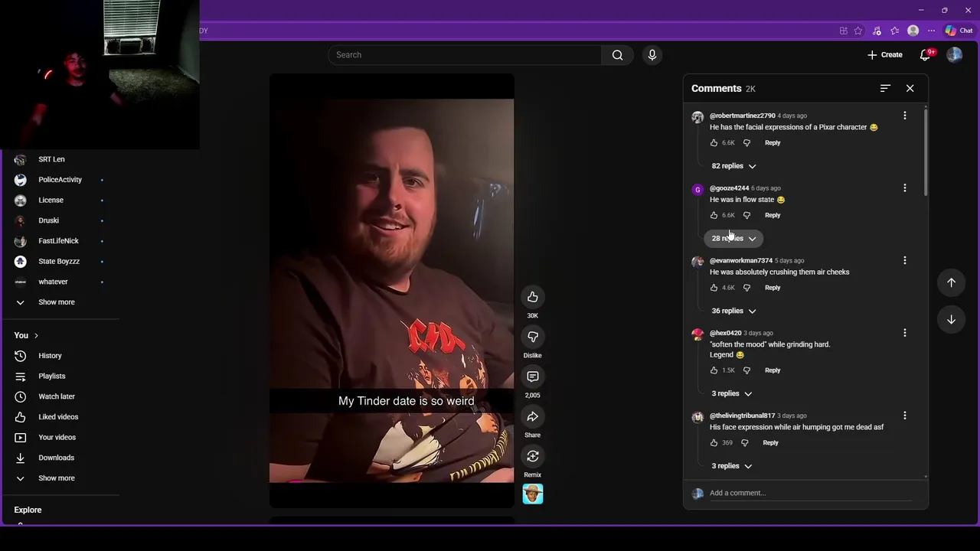Click the comments panel scrollbar
Viewport: 980px width, 551px height.
point(926,153)
